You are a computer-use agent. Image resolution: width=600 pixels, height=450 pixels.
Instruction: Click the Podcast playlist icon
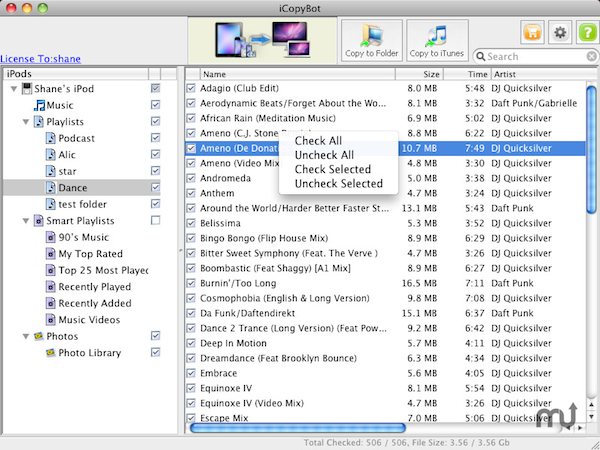tap(51, 138)
